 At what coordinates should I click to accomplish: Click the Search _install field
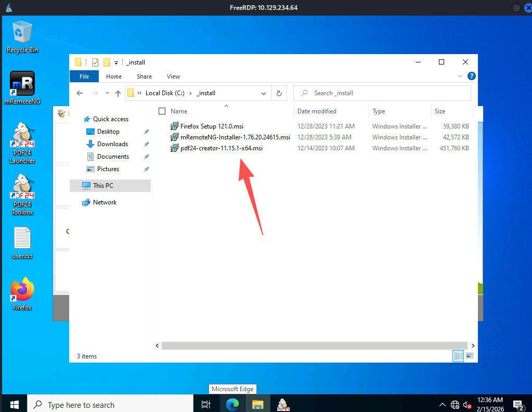[x=382, y=93]
